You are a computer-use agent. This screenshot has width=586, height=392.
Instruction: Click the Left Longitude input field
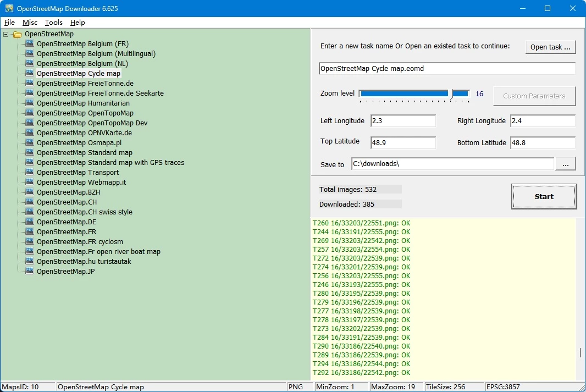pyautogui.click(x=403, y=121)
